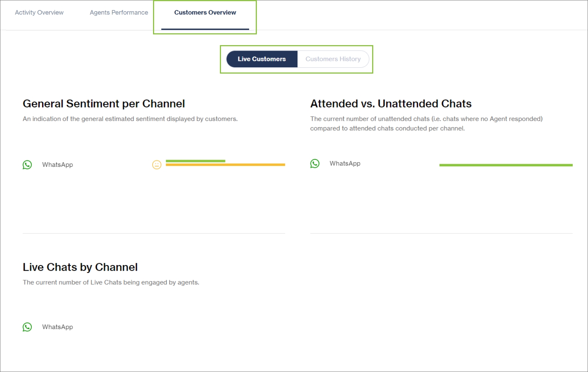Select WhatsApp label in Attended vs. Unattended section
The height and width of the screenshot is (372, 588).
tap(345, 164)
